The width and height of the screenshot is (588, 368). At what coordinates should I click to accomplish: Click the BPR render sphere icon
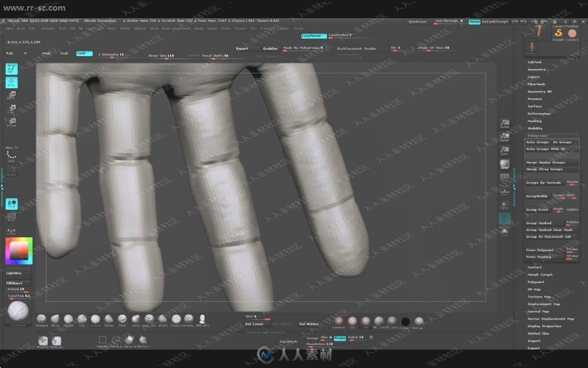click(x=505, y=164)
